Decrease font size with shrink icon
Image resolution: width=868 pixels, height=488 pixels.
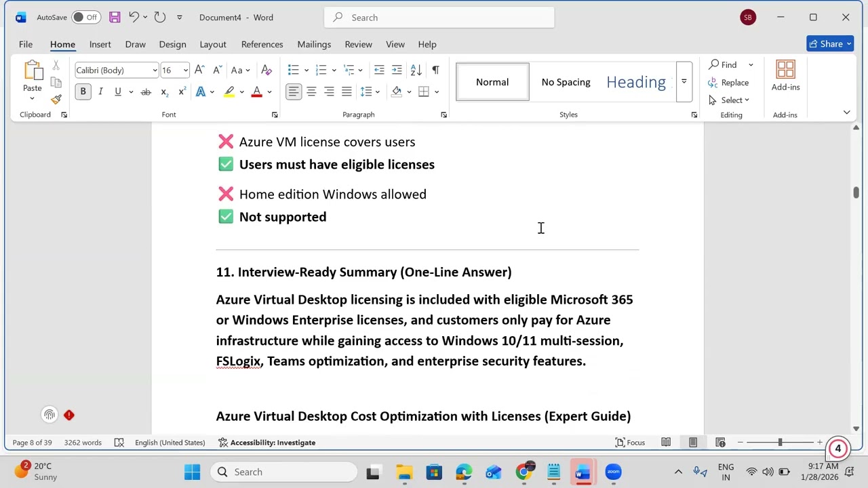(x=217, y=70)
